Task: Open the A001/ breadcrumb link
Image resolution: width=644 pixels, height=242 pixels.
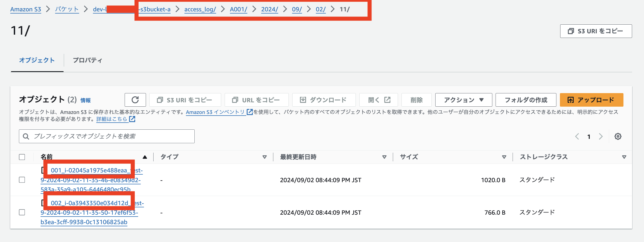Action: tap(238, 9)
